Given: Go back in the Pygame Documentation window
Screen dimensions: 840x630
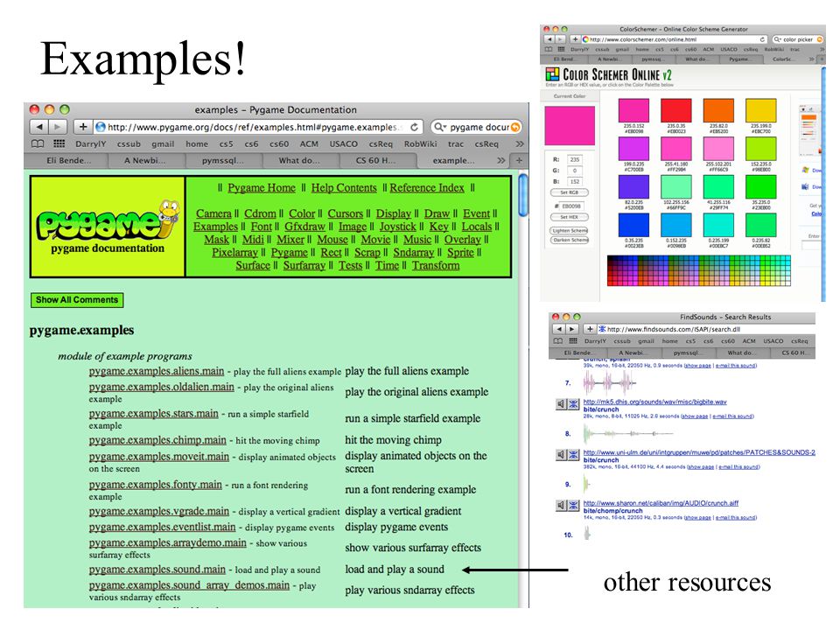Looking at the screenshot, I should (39, 127).
